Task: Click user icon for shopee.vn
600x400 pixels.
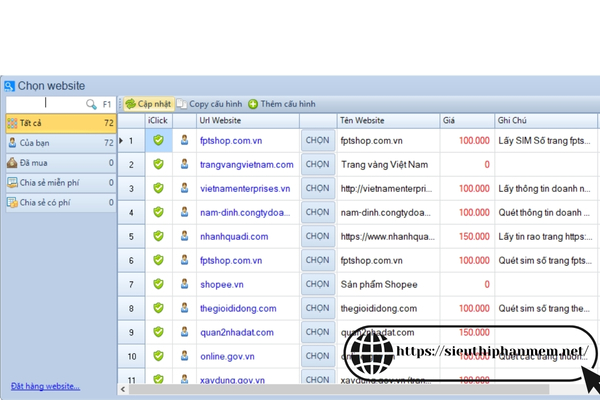Action: tap(184, 284)
